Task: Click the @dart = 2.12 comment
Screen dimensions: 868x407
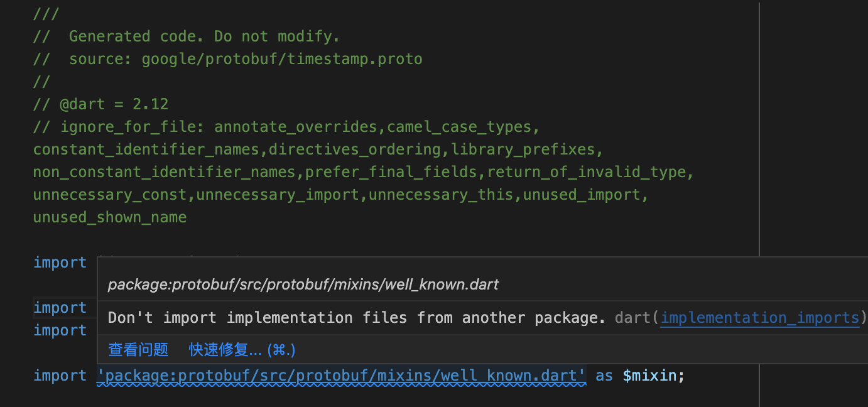Action: tap(100, 104)
